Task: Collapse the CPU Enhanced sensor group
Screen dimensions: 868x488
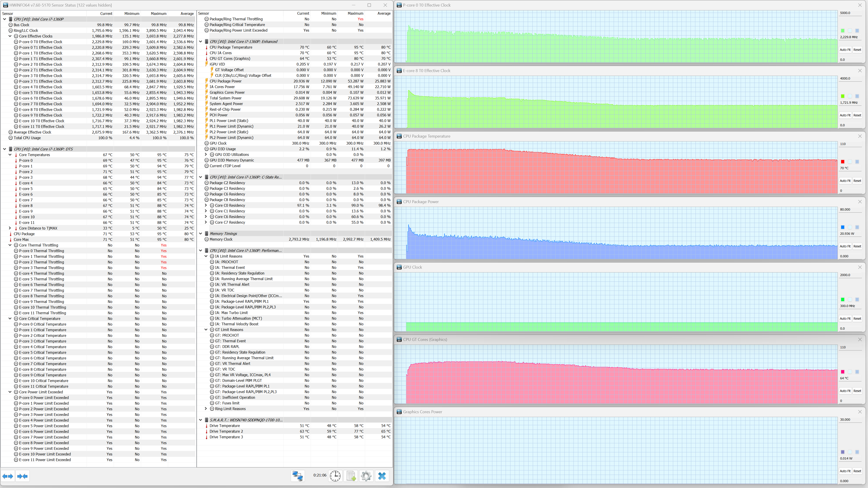Action: coord(201,41)
